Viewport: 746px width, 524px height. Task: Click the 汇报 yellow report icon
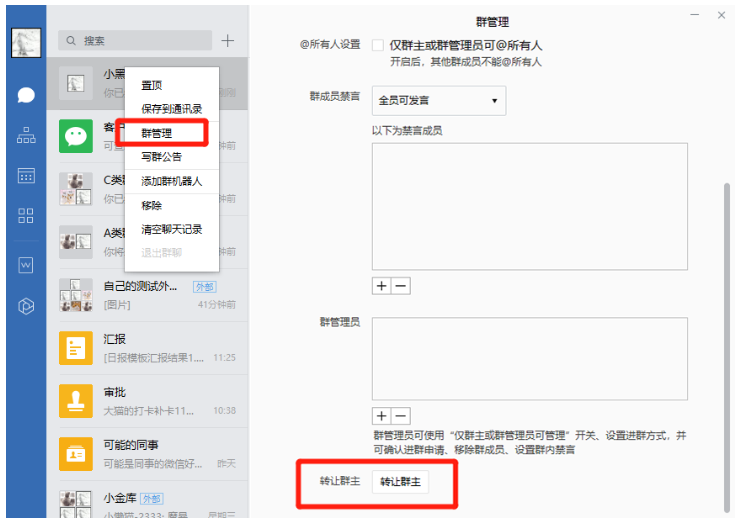pyautogui.click(x=76, y=348)
